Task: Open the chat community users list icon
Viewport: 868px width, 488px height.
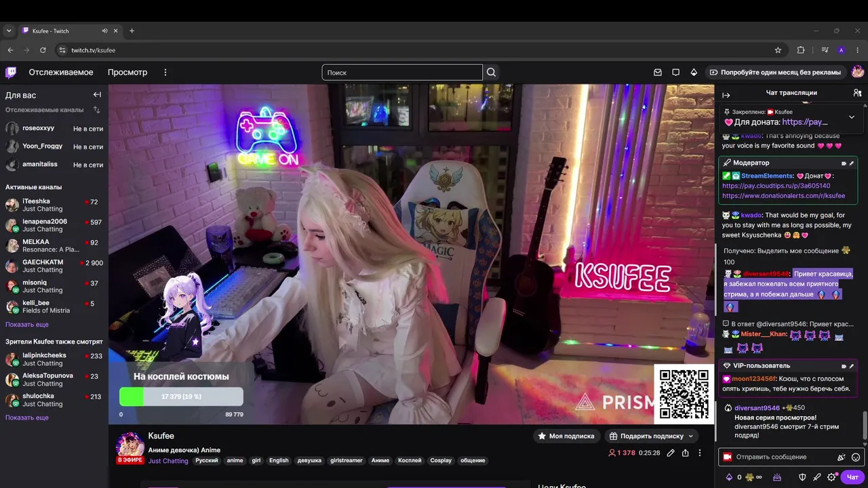Action: pos(857,93)
